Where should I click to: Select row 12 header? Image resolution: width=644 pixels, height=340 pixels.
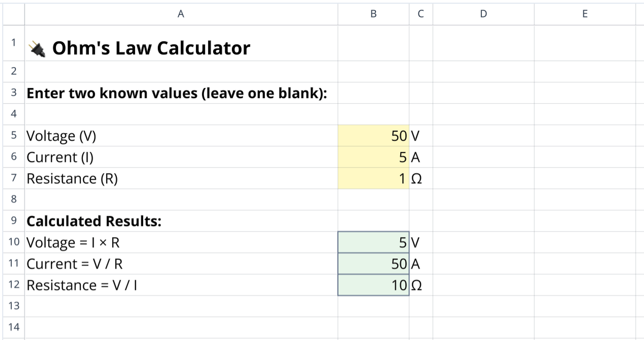click(x=14, y=285)
